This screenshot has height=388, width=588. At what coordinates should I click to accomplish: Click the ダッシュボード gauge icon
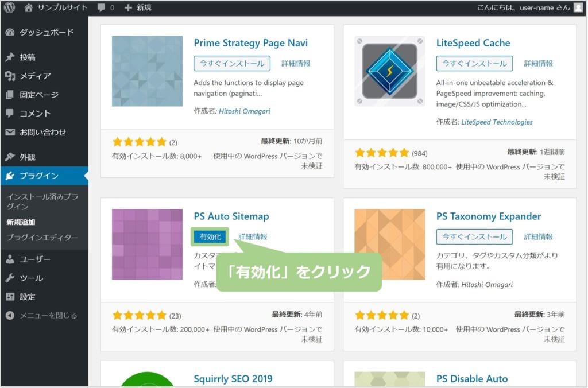[x=10, y=32]
